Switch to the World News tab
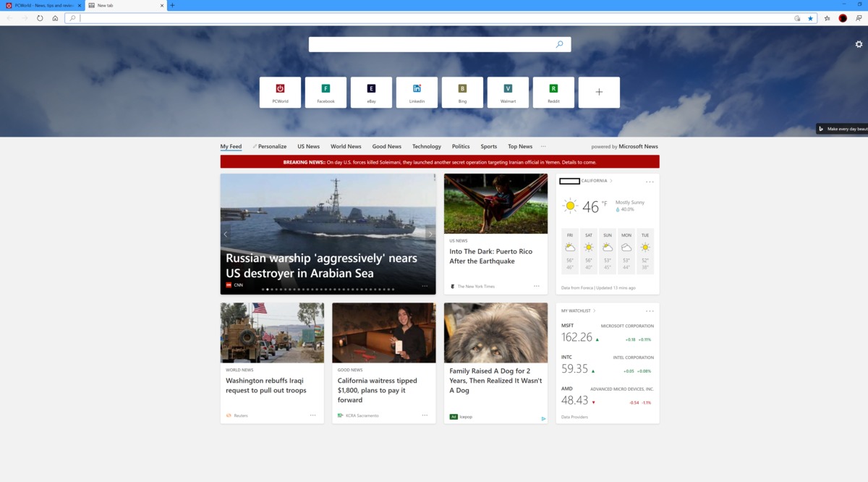The height and width of the screenshot is (482, 868). 346,146
